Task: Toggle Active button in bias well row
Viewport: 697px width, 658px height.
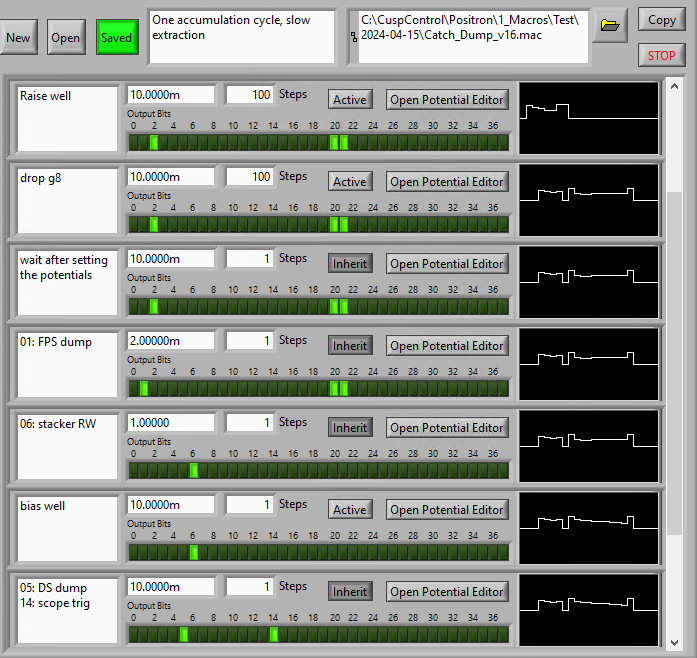Action: coord(350,510)
